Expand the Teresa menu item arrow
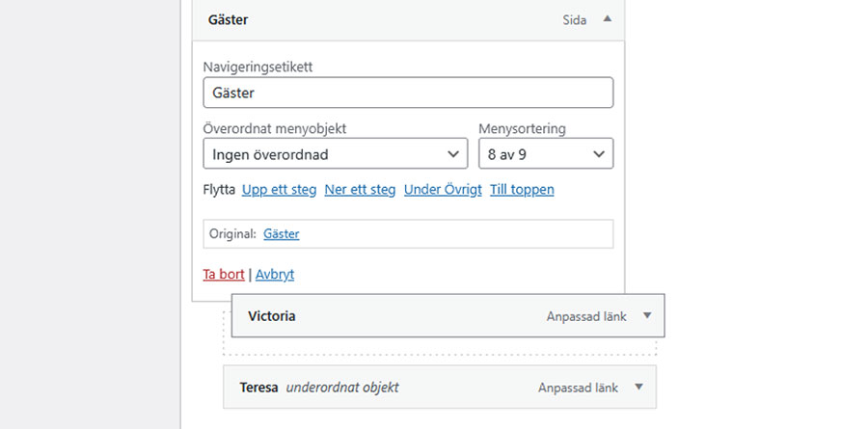The width and height of the screenshot is (868, 429). coord(638,388)
